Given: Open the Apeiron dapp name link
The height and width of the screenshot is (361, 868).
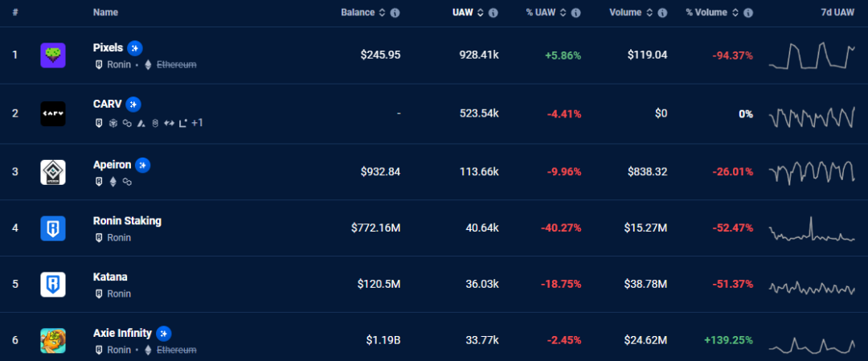Looking at the screenshot, I should (113, 165).
